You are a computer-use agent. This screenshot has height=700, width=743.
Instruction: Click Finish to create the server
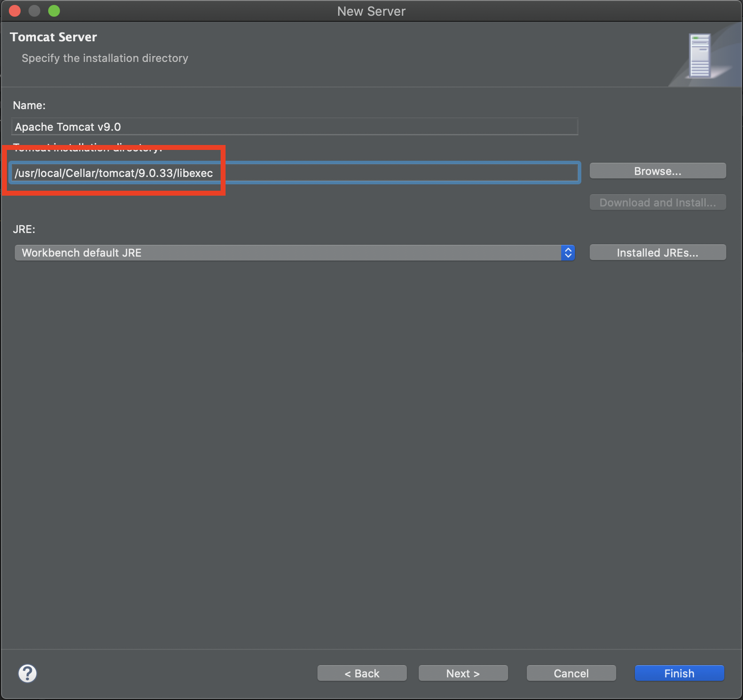click(679, 673)
